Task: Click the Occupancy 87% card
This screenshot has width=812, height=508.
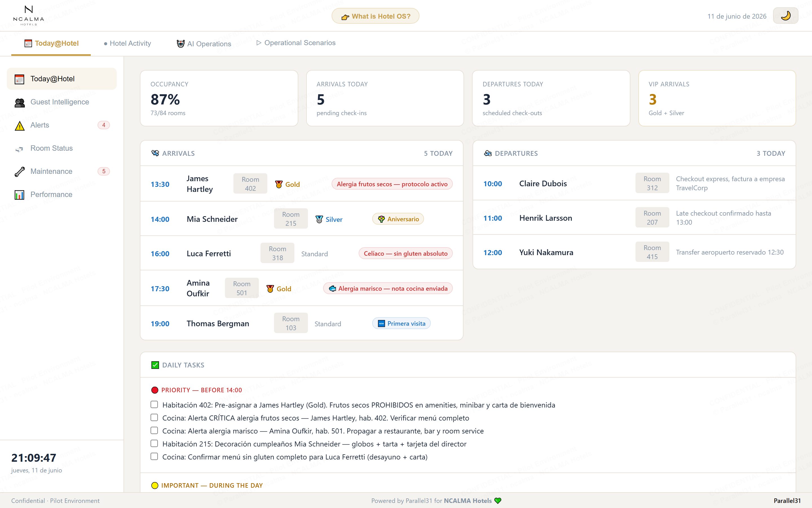Action: (219, 98)
